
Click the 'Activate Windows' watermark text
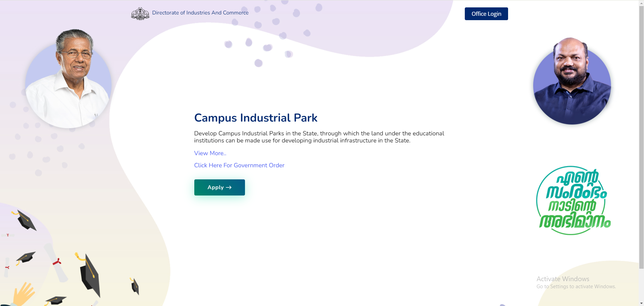pos(562,279)
